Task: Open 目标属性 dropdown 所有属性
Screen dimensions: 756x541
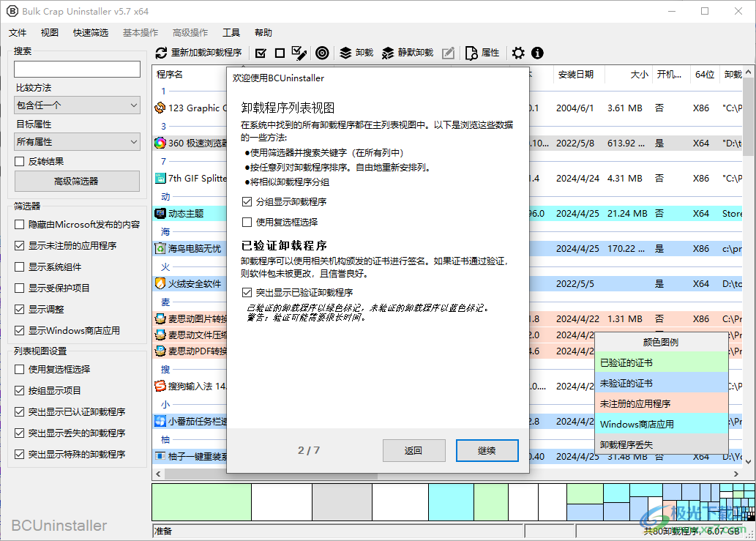Action: pyautogui.click(x=77, y=142)
